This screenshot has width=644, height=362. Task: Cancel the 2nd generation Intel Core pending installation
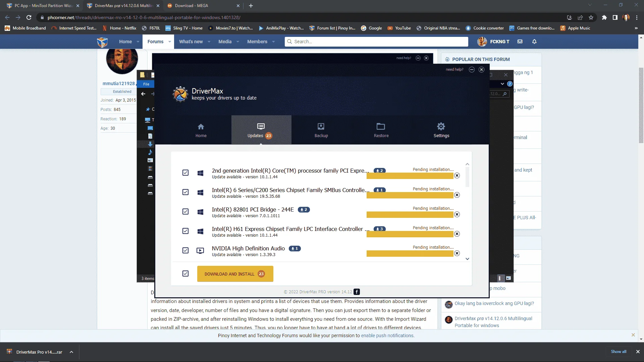[x=457, y=176]
